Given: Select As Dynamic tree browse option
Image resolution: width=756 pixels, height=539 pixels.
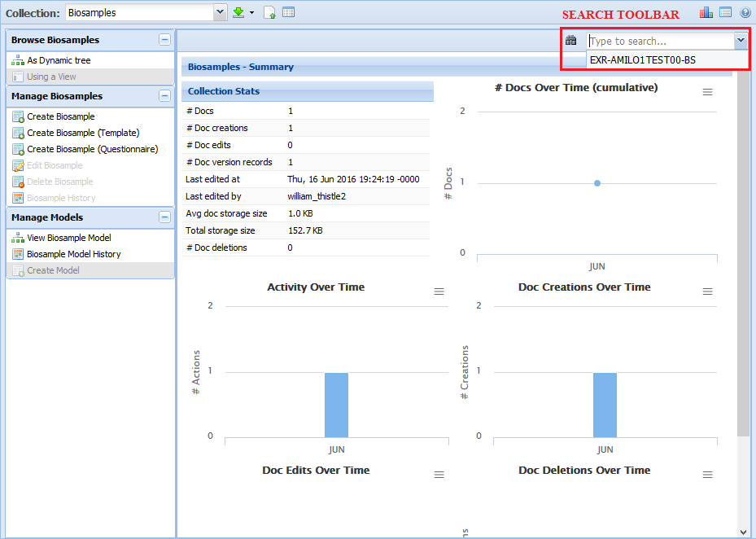Looking at the screenshot, I should click(59, 60).
